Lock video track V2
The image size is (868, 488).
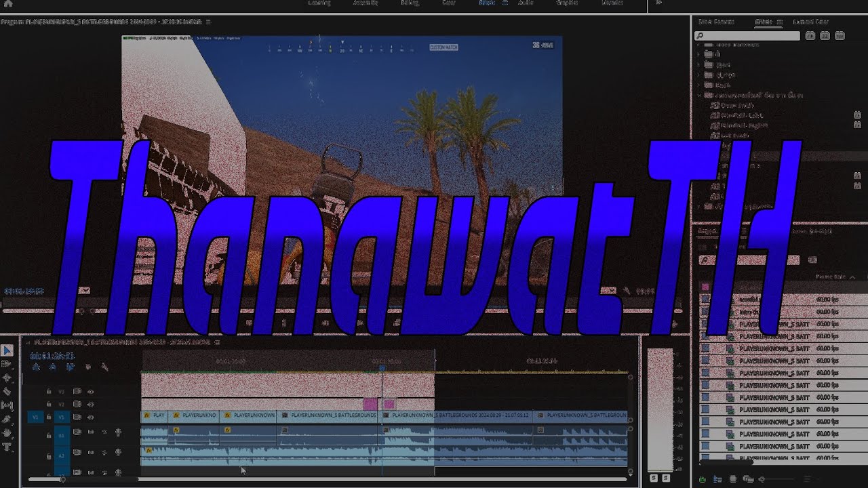[x=48, y=404]
